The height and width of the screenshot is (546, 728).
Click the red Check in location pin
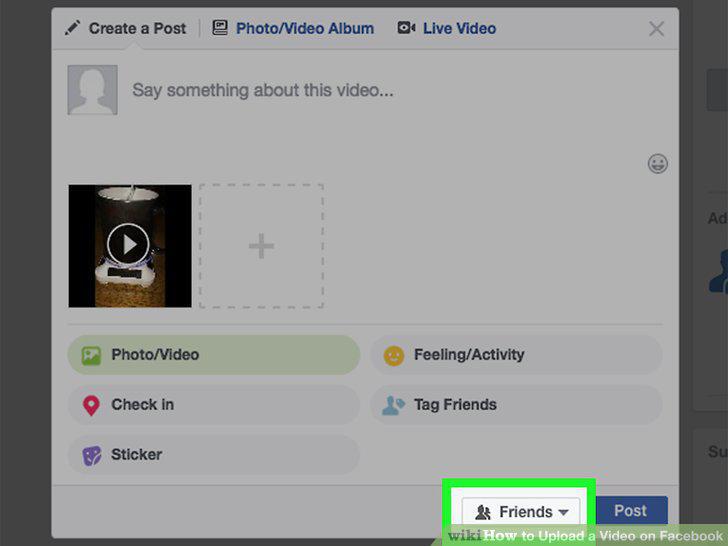click(91, 405)
